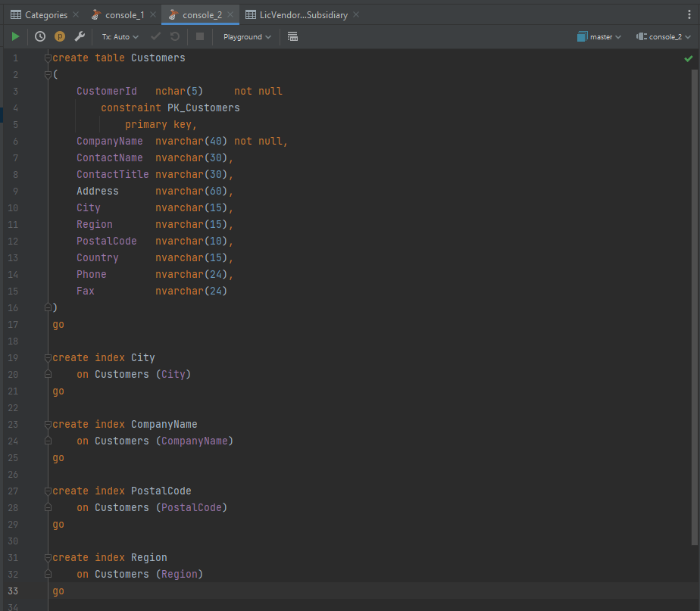Click the table view icon right of Playground
The height and width of the screenshot is (611, 700).
[292, 36]
